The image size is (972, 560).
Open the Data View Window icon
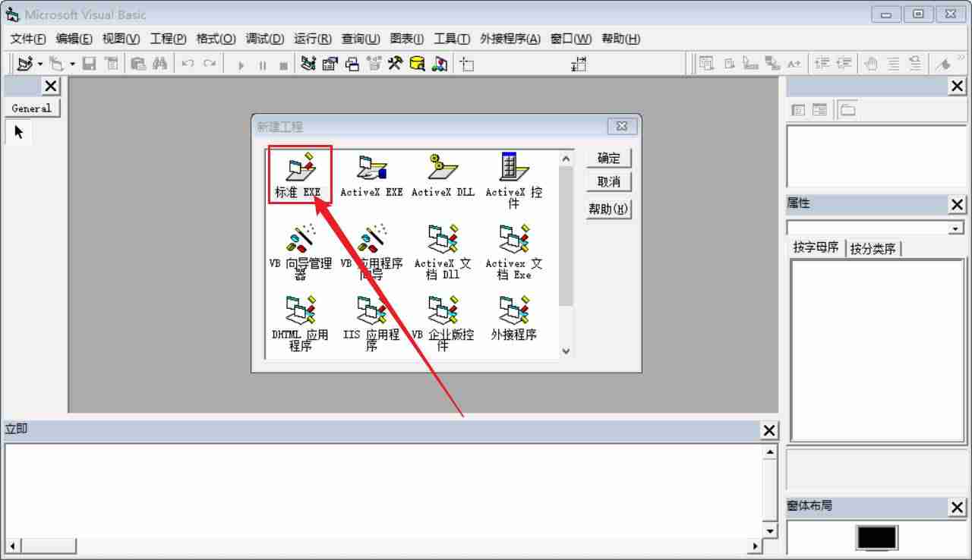tap(417, 64)
